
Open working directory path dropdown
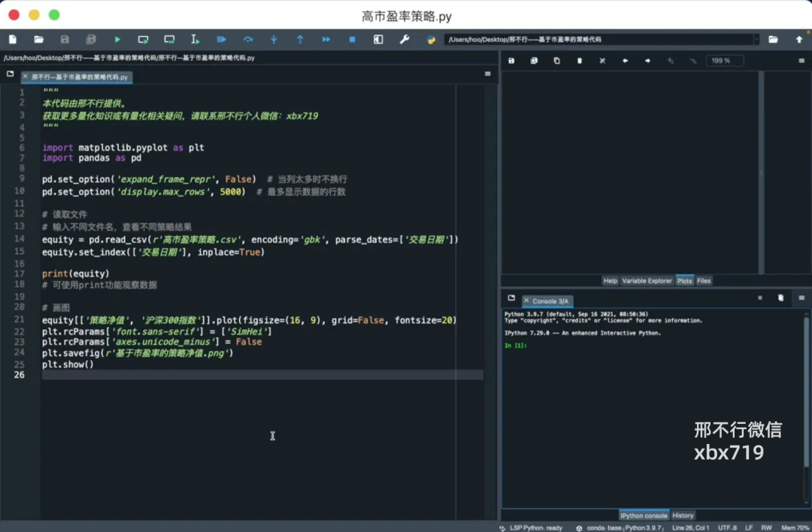pyautogui.click(x=756, y=39)
